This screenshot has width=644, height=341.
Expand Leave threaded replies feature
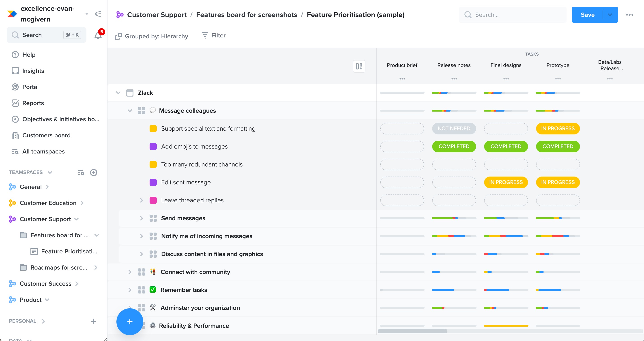pyautogui.click(x=142, y=200)
